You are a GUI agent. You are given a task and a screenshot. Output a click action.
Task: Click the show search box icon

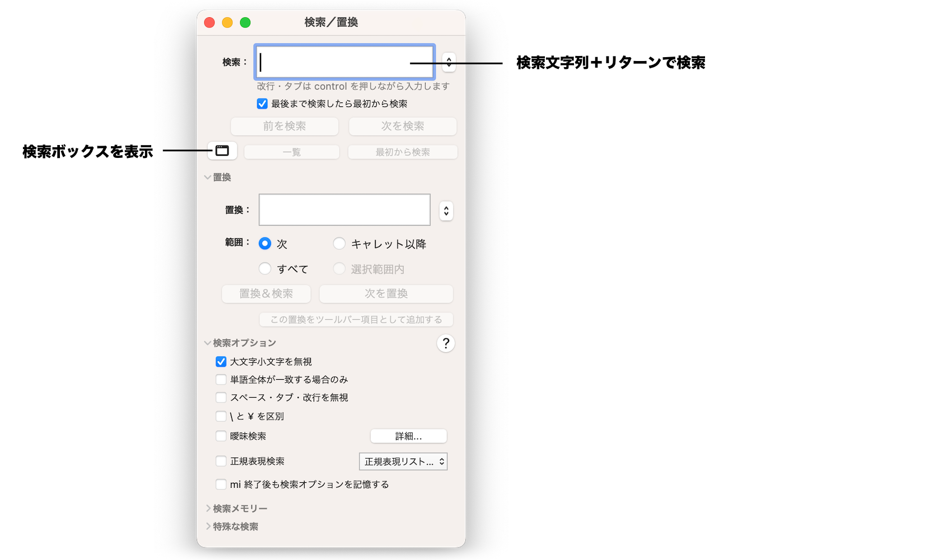222,151
